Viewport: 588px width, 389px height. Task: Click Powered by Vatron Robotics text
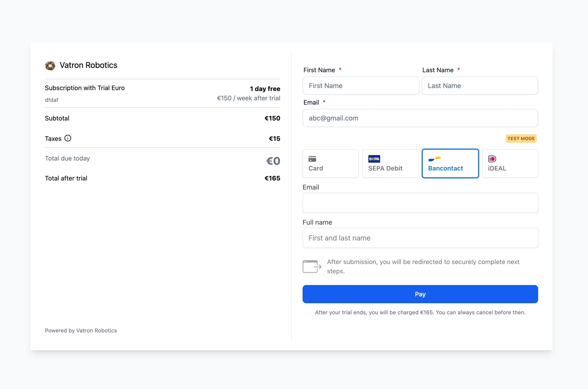(x=81, y=330)
